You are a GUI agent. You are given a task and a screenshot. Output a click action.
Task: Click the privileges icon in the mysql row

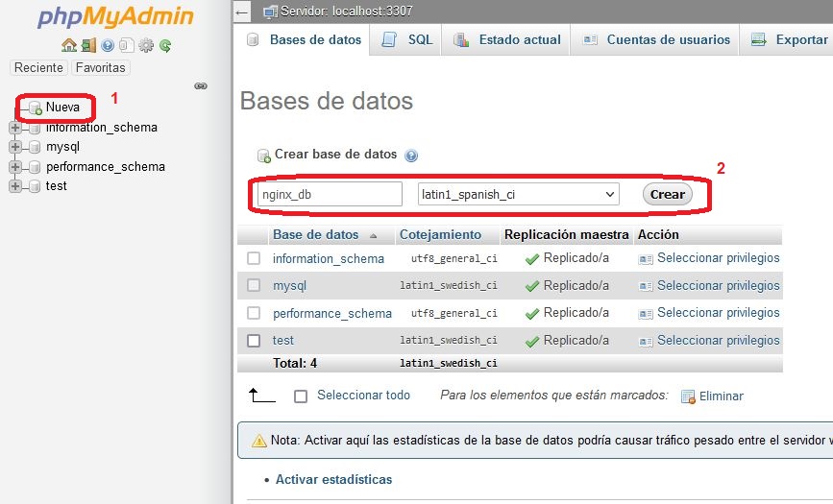[x=646, y=286]
